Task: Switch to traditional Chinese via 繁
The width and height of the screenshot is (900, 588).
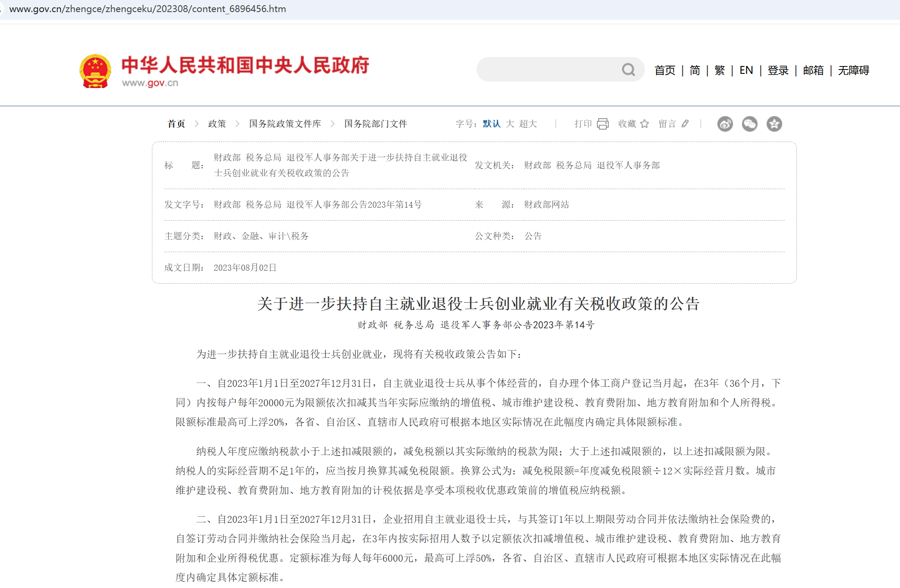Action: [x=719, y=70]
